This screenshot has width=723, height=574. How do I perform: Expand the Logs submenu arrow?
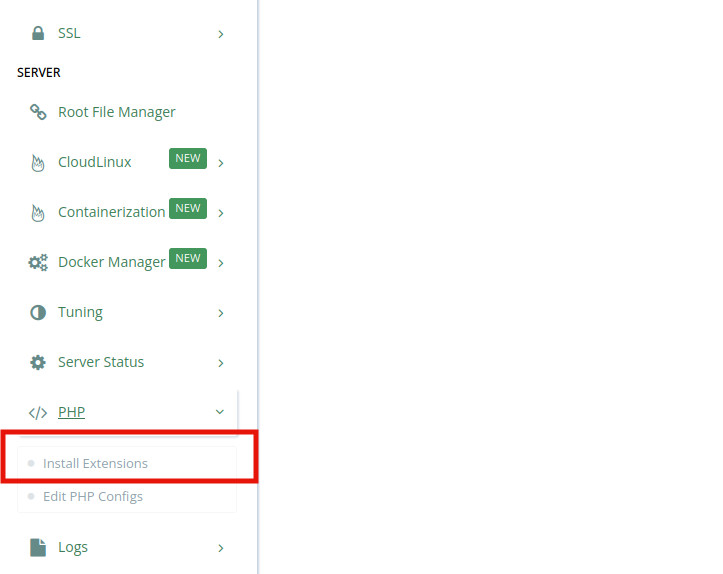coord(221,548)
